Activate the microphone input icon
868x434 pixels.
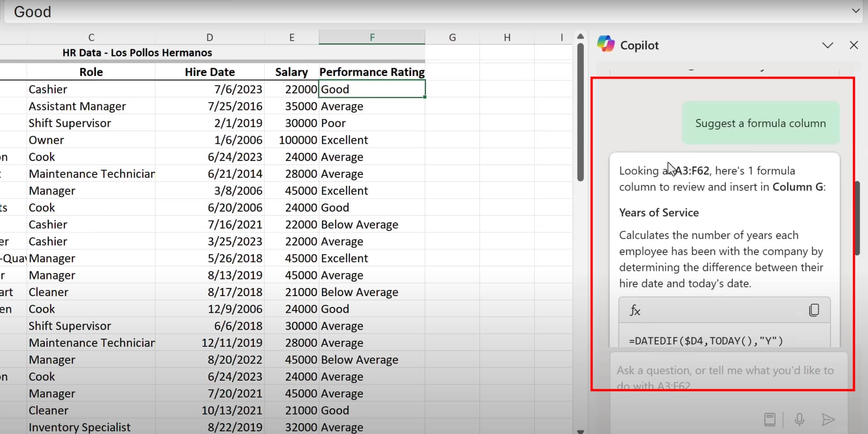click(799, 420)
